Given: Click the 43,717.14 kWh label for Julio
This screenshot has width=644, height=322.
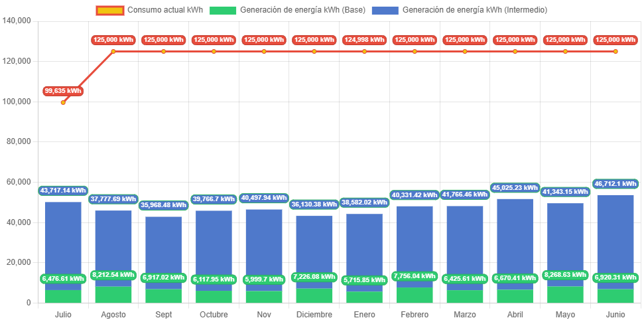Looking at the screenshot, I should (63, 190).
